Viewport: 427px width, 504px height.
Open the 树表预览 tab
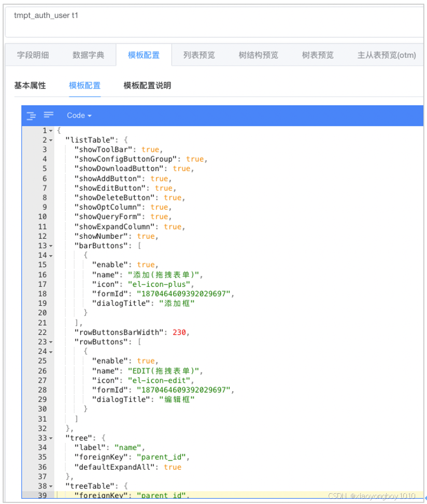coord(318,55)
